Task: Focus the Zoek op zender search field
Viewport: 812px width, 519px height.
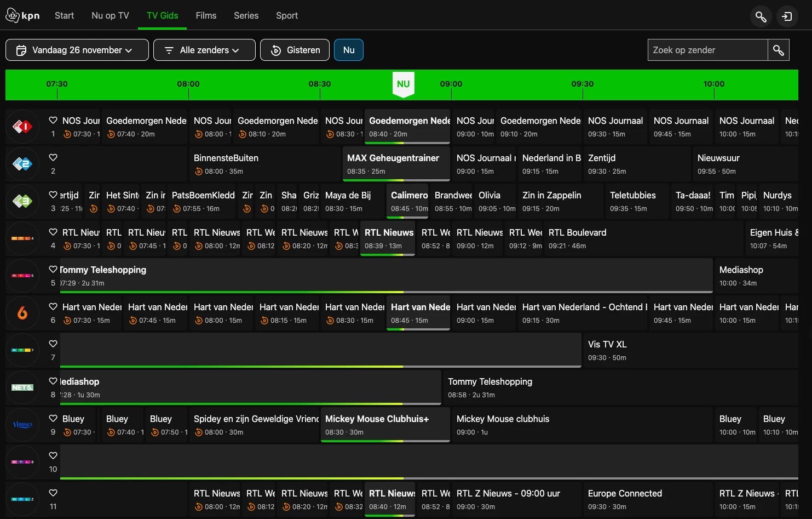Action: coord(707,50)
